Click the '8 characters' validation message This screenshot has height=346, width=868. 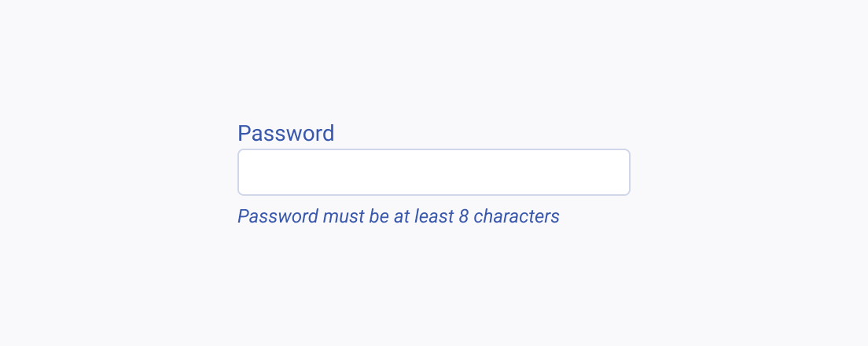click(399, 216)
